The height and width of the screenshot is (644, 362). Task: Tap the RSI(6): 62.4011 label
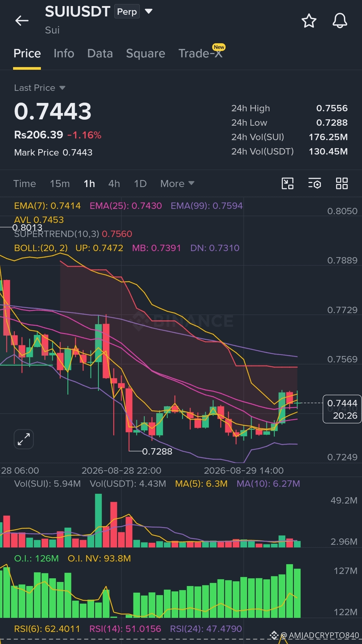pos(47,629)
